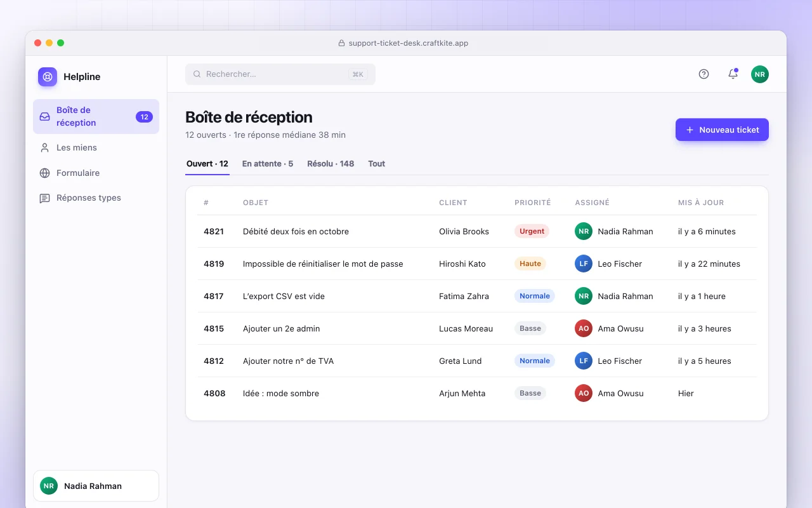Screen dimensions: 812x508
Task: Click client name Olivia Brooks
Action: point(464,231)
